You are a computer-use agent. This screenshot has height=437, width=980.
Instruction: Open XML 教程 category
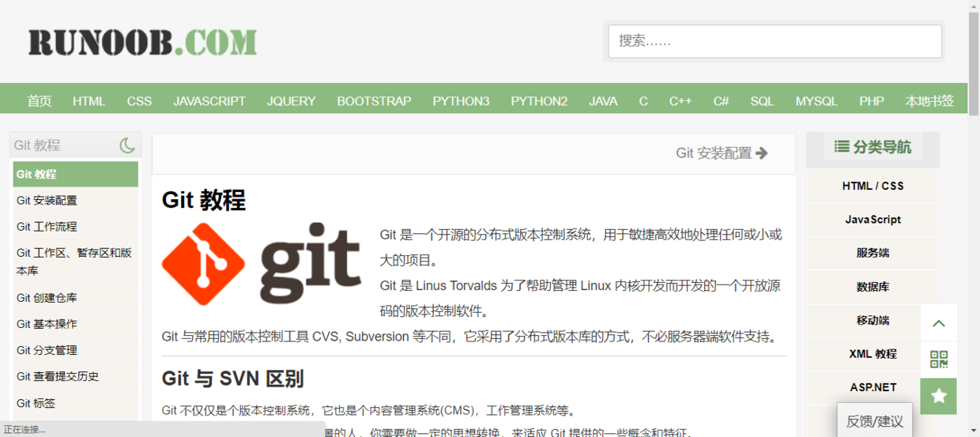(x=873, y=354)
